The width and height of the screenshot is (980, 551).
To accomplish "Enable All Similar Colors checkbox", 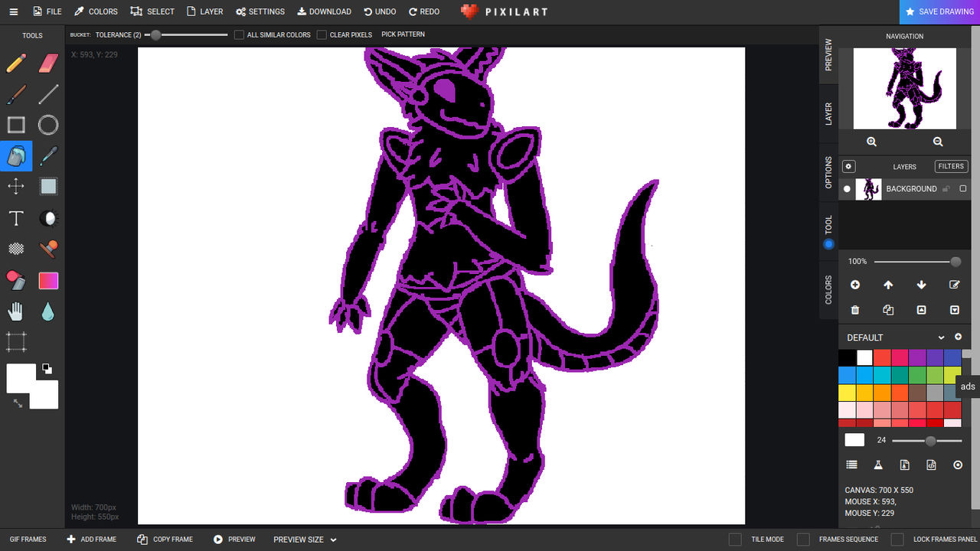I will click(239, 34).
